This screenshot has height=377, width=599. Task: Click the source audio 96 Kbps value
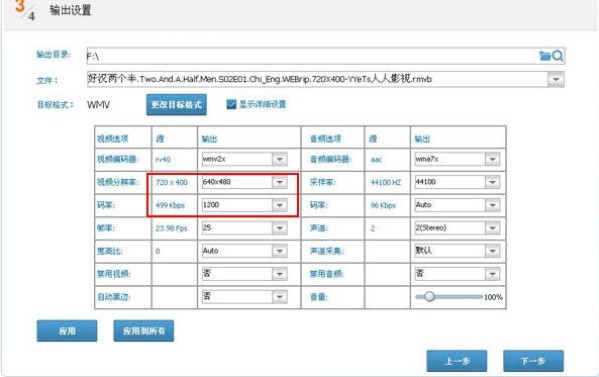pos(383,205)
